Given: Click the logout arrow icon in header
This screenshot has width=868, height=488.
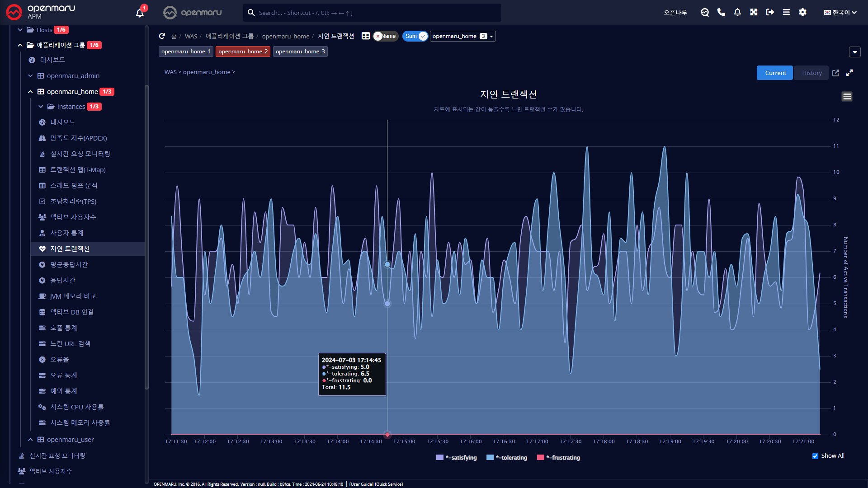Looking at the screenshot, I should click(770, 13).
